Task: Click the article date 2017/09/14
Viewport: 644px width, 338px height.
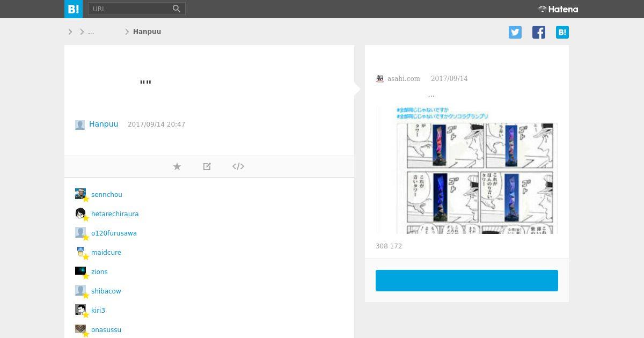Action: pos(449,79)
